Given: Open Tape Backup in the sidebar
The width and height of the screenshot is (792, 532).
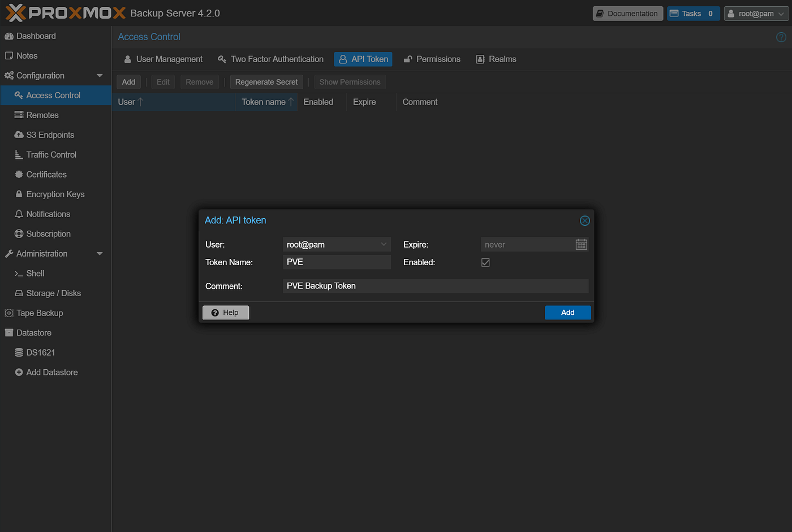Looking at the screenshot, I should coord(55,313).
